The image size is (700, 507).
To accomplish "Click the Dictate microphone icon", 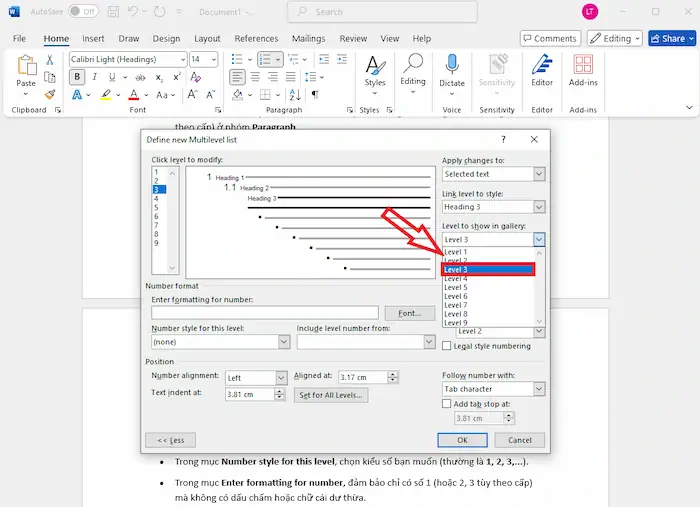I will [x=452, y=68].
